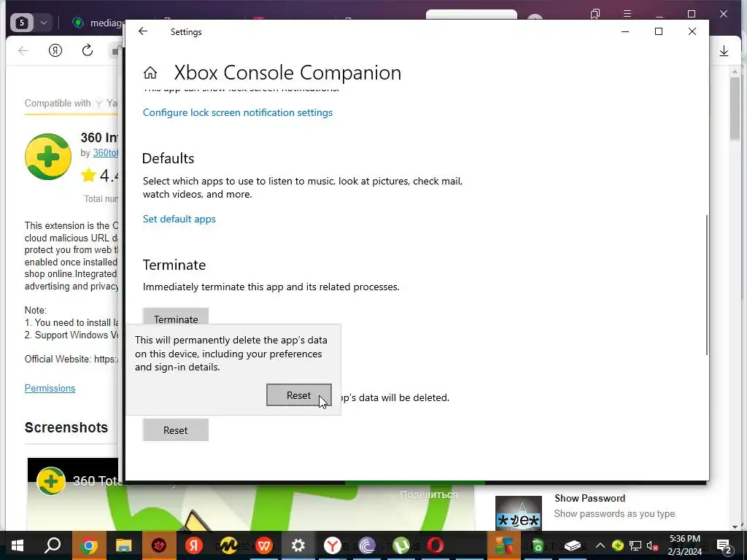Viewport: 747px width, 560px height.
Task: Open the red gear app on taskbar
Action: 158,545
